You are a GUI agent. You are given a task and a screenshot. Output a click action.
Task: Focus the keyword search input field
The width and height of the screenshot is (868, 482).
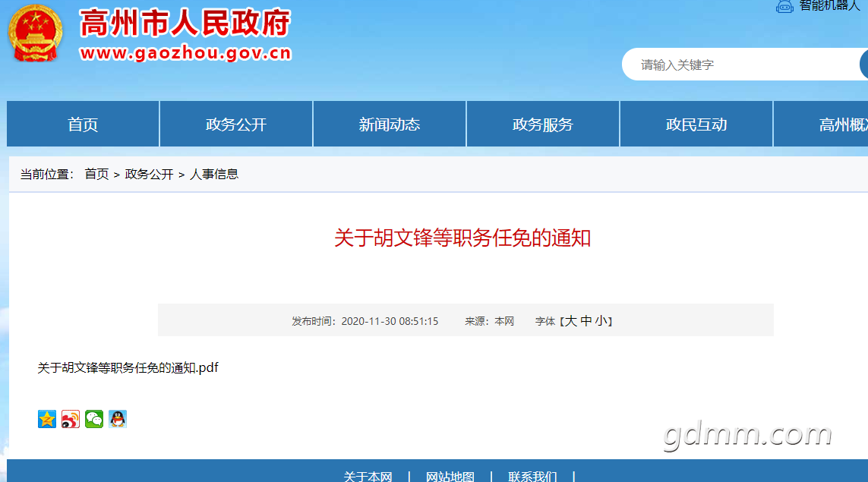pos(742,65)
